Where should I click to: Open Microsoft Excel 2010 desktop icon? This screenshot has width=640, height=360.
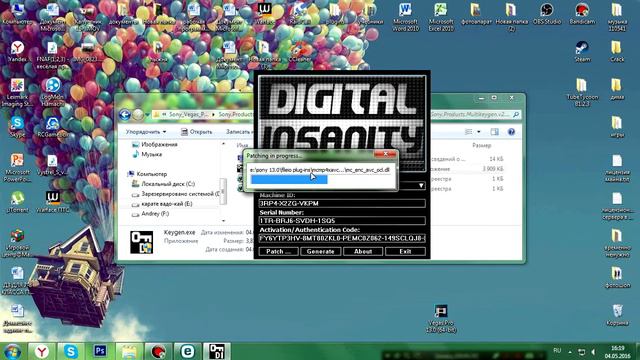441,17
